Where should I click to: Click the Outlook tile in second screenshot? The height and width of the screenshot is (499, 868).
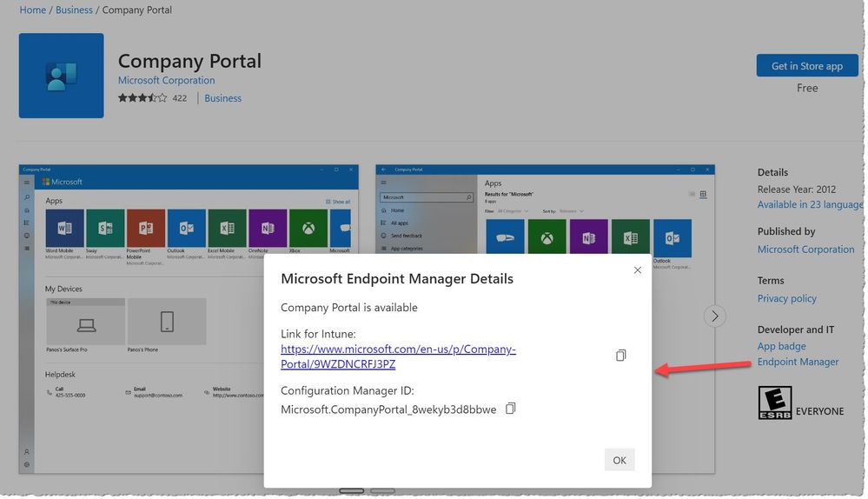[x=673, y=238]
